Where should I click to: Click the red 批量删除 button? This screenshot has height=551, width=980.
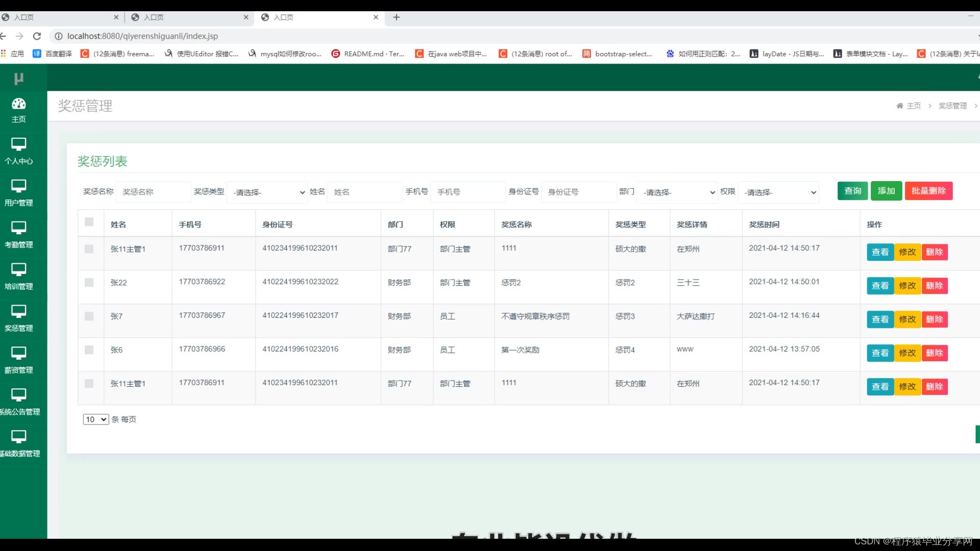point(928,191)
